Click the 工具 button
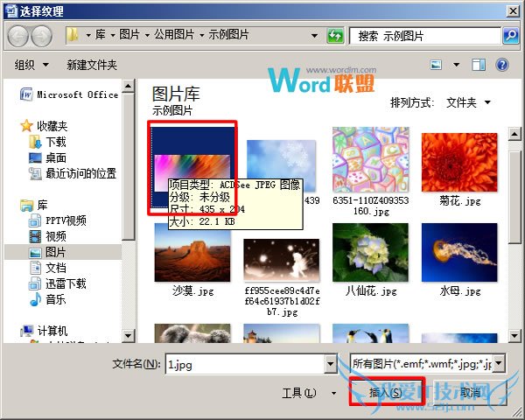The image size is (525, 420). 298,393
